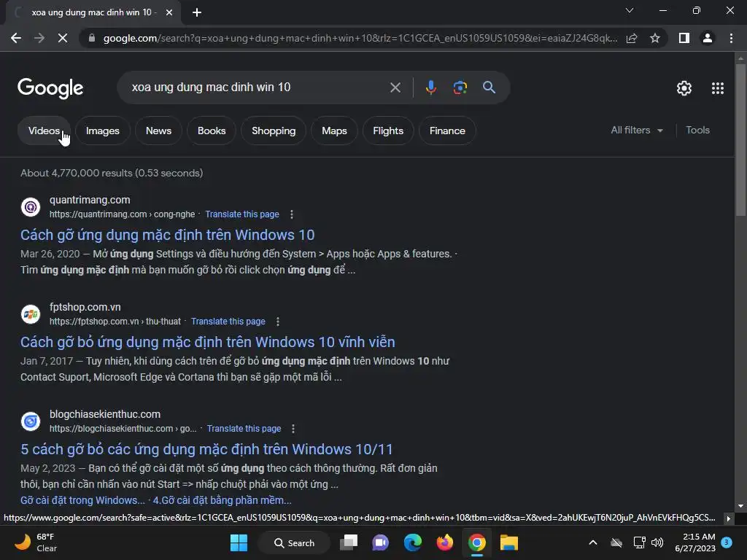Image resolution: width=747 pixels, height=560 pixels.
Task: Search by image with Google Lens
Action: tap(460, 87)
